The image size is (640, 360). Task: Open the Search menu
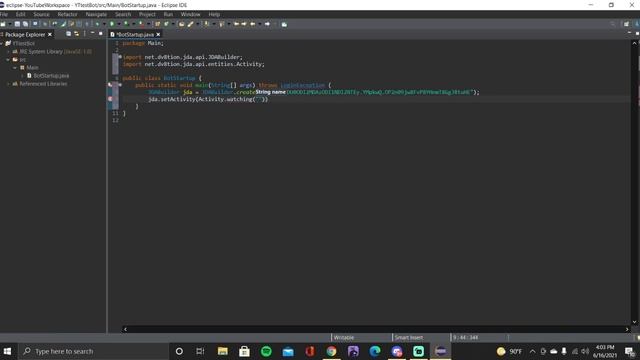(123, 14)
